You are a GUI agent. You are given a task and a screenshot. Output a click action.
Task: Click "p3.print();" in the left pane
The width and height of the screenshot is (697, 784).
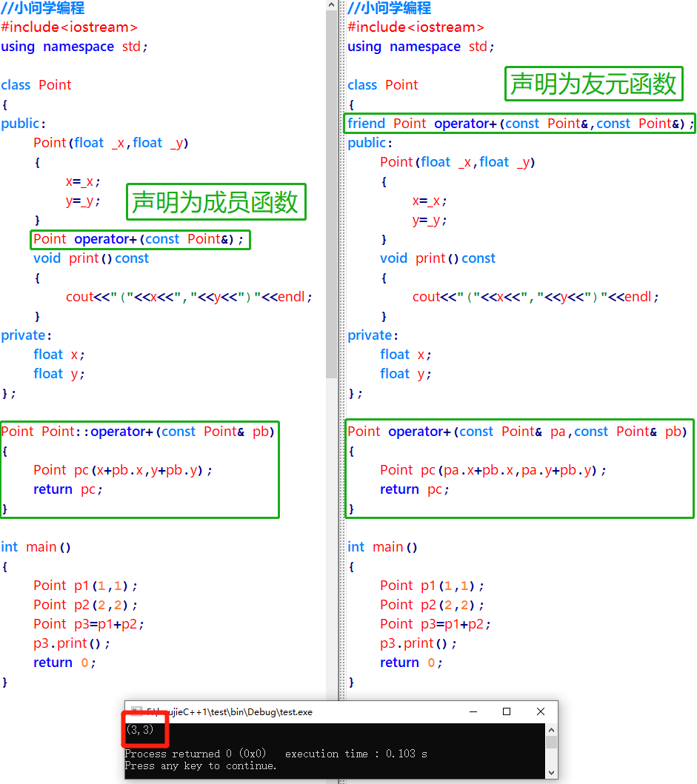72,643
